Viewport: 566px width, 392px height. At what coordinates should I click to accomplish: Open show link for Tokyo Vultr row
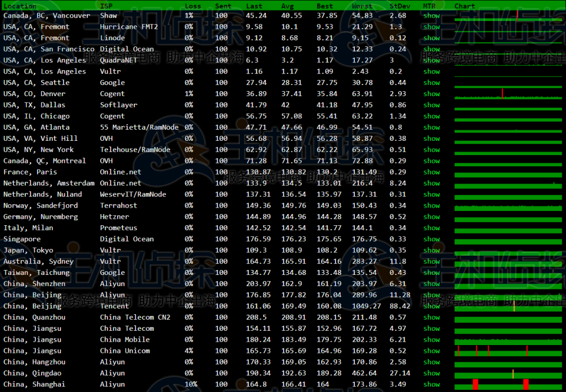coord(431,250)
